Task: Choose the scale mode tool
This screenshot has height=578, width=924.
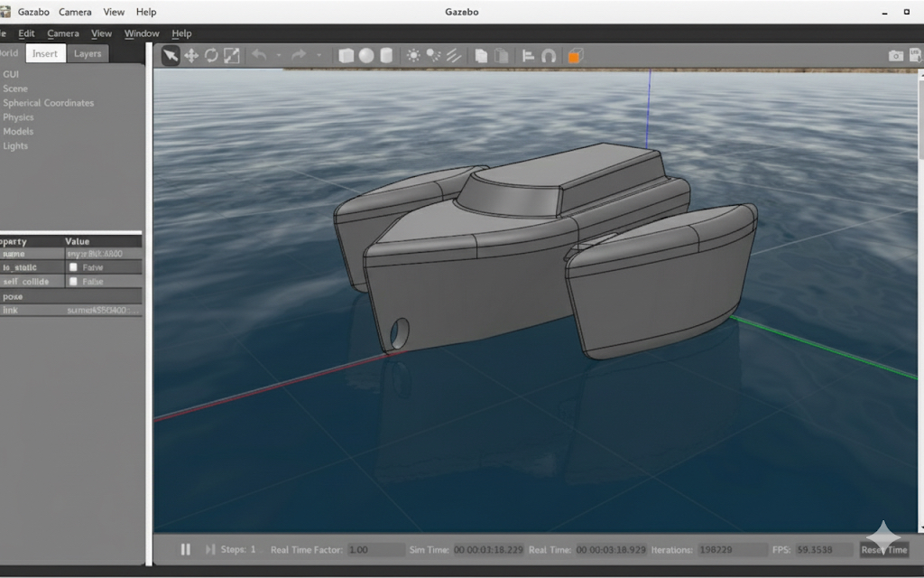Action: 232,56
